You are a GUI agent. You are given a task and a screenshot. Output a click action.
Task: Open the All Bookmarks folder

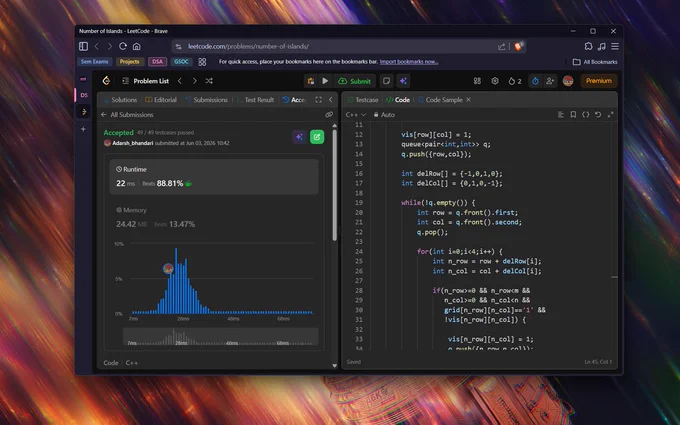coord(595,62)
